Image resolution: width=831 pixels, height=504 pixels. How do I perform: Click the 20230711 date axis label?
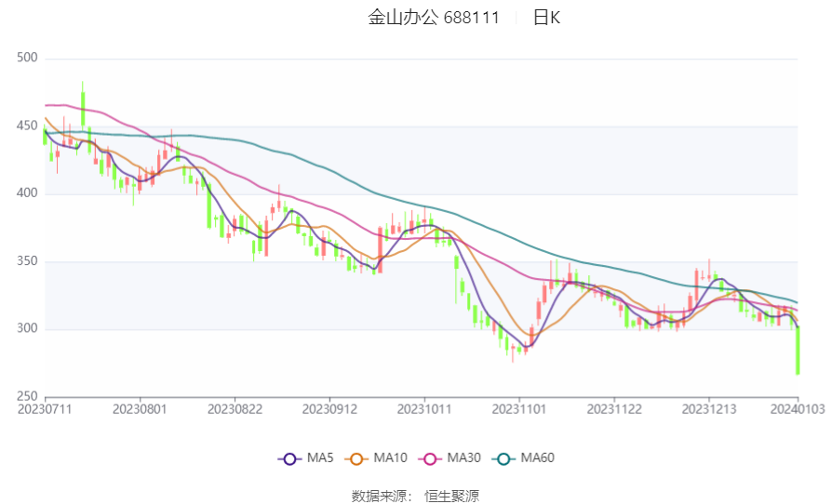pyautogui.click(x=45, y=409)
